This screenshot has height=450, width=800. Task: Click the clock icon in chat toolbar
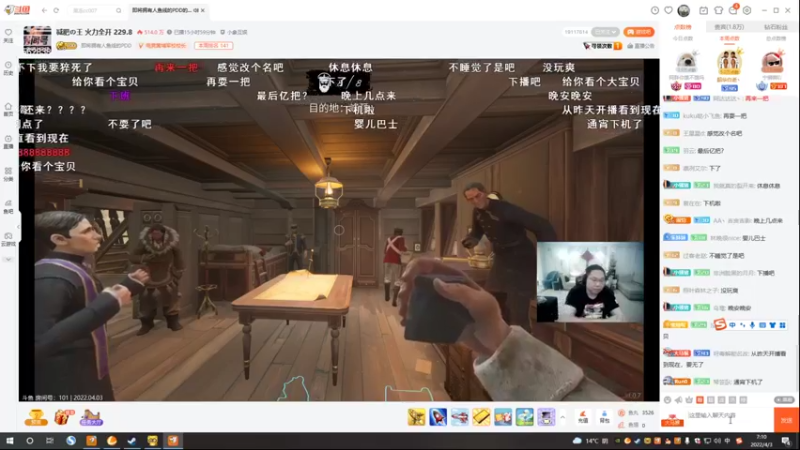(x=667, y=400)
